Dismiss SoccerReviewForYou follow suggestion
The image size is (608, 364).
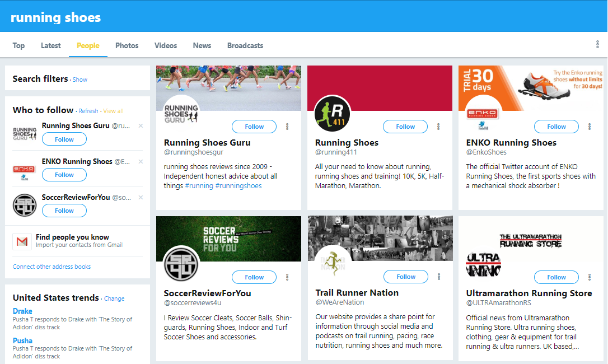pos(141,198)
